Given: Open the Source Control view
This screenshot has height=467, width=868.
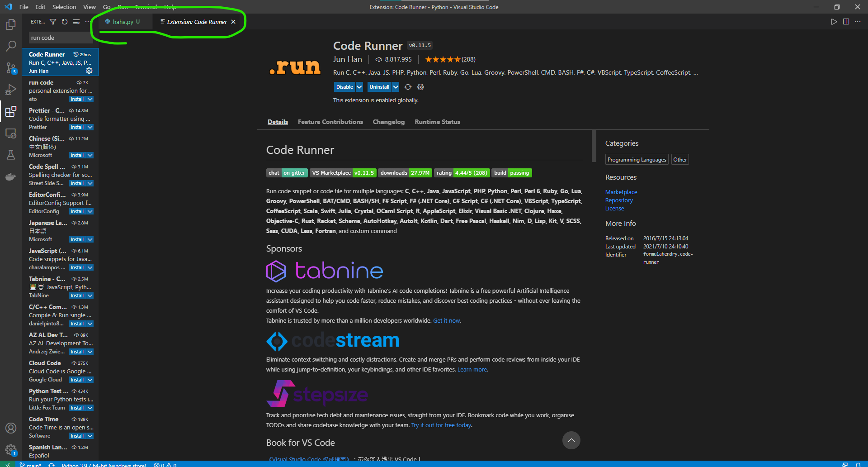Looking at the screenshot, I should [x=11, y=68].
